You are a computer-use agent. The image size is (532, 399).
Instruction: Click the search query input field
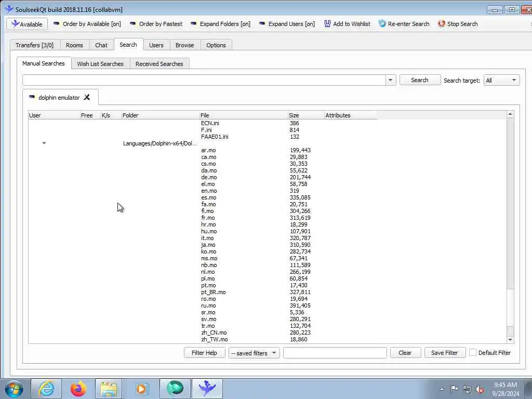[x=204, y=80]
